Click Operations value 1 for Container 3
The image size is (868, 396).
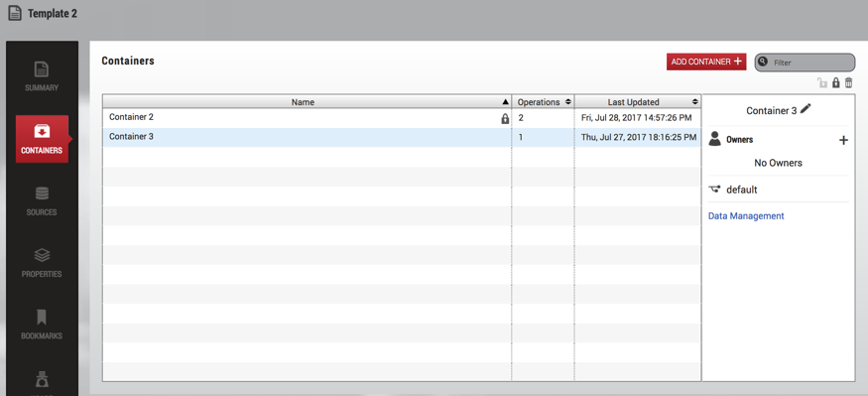[x=521, y=137]
